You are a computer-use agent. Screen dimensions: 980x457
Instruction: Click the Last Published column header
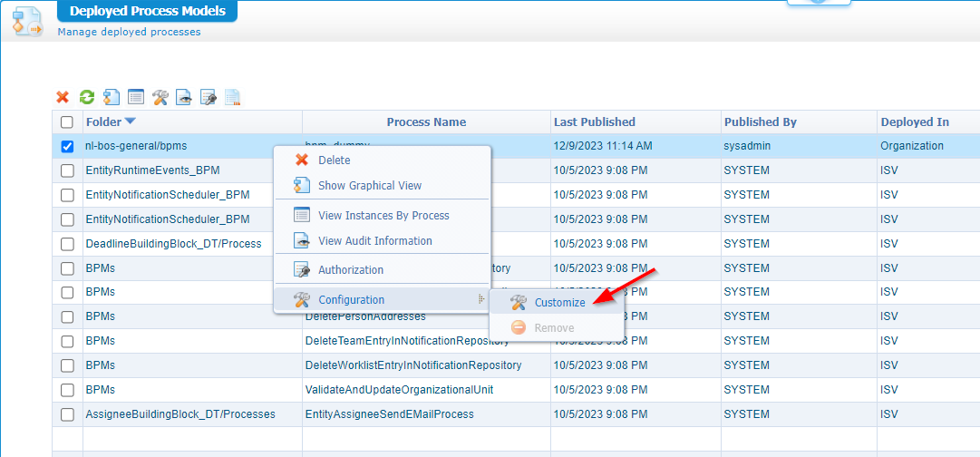click(594, 122)
